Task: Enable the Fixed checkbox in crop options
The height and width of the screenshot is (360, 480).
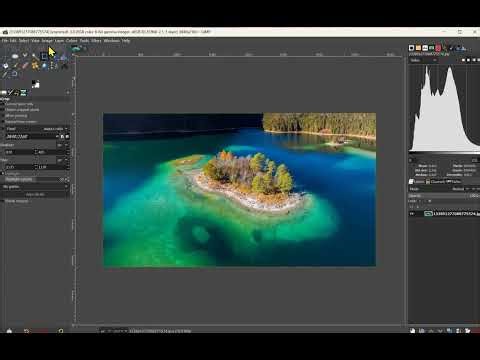Action: [x=3, y=129]
